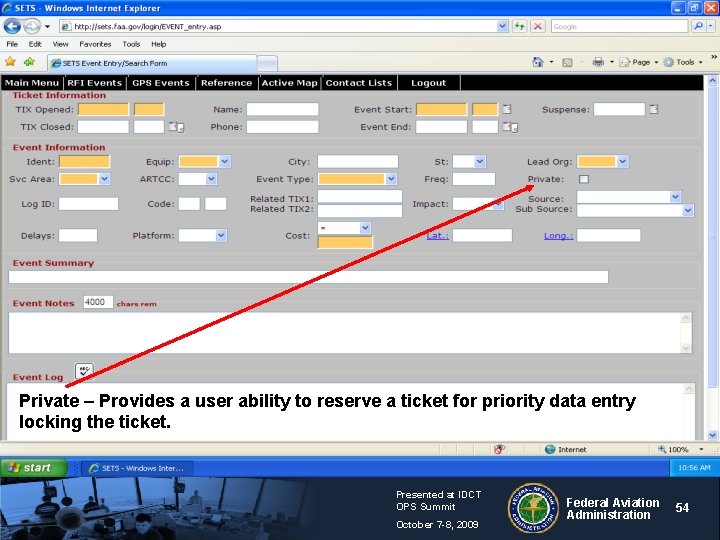Open the Active Map menu
The width and height of the screenshot is (720, 540).
pos(289,83)
